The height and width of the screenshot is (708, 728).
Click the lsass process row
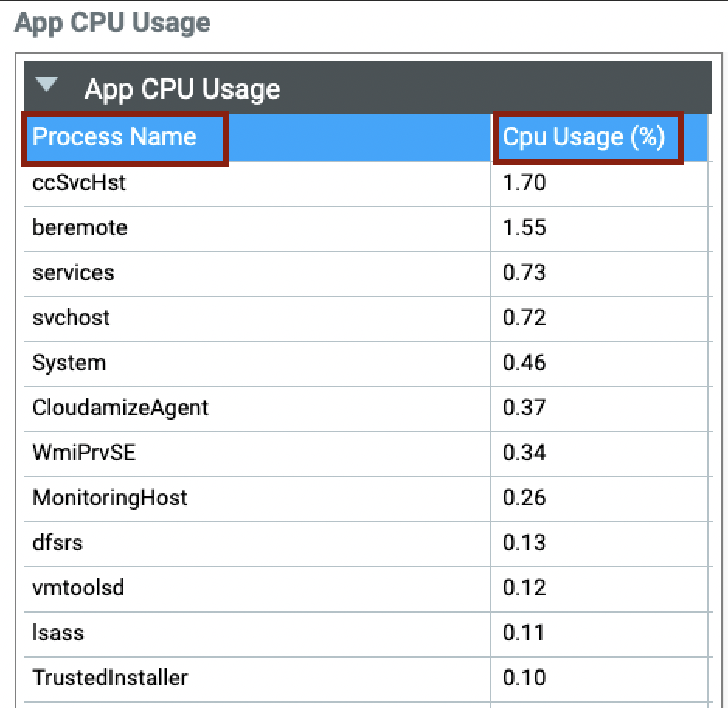pyautogui.click(x=58, y=633)
